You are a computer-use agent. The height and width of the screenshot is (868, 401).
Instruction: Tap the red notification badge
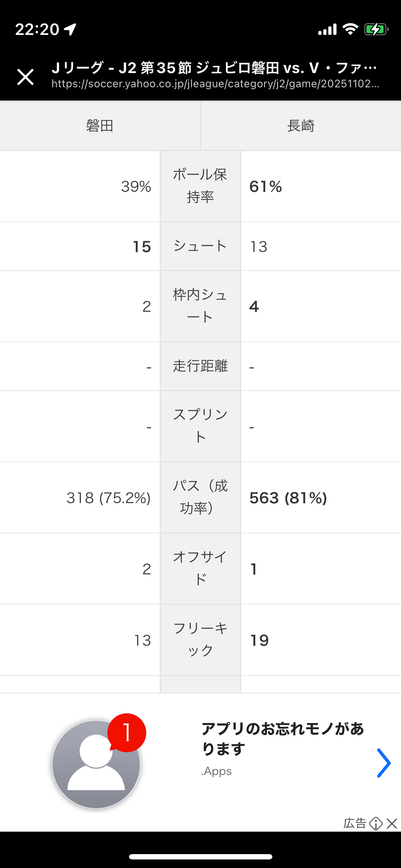127,733
